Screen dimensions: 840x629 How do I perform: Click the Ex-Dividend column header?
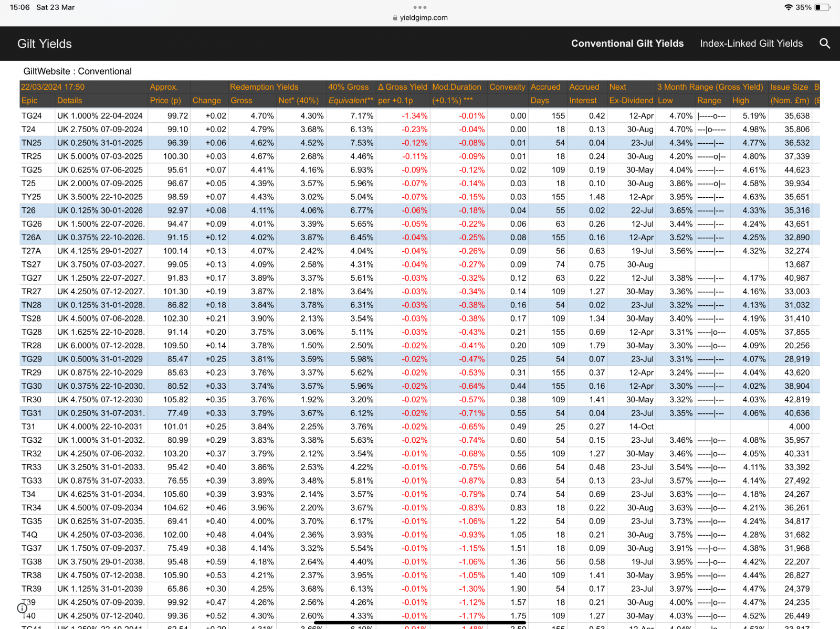pos(631,100)
